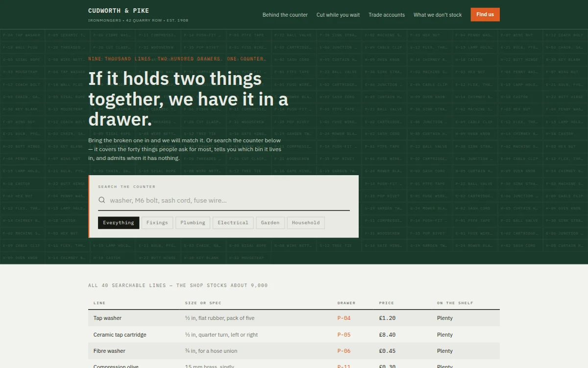Open drawer P-04 link

click(344, 318)
